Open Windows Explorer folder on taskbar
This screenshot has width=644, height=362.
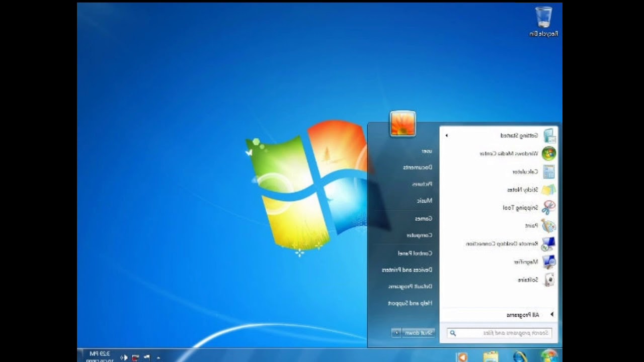click(491, 356)
